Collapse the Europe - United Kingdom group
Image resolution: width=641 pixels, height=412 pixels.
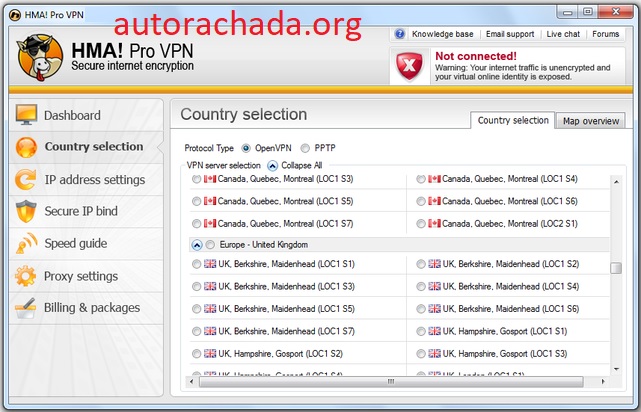point(197,245)
